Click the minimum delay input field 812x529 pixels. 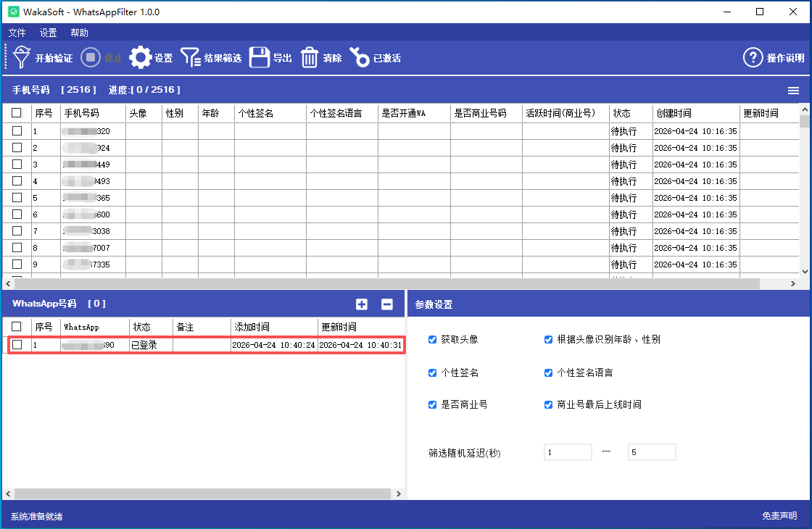coord(568,452)
